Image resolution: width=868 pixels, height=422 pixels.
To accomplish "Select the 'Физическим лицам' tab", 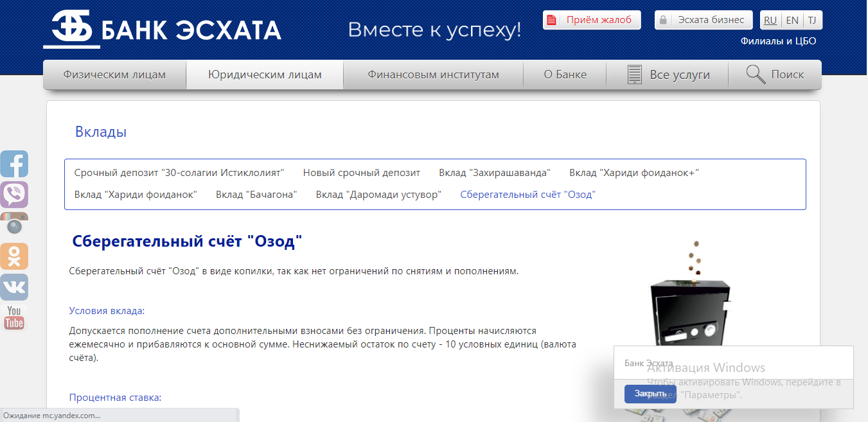I will [114, 75].
